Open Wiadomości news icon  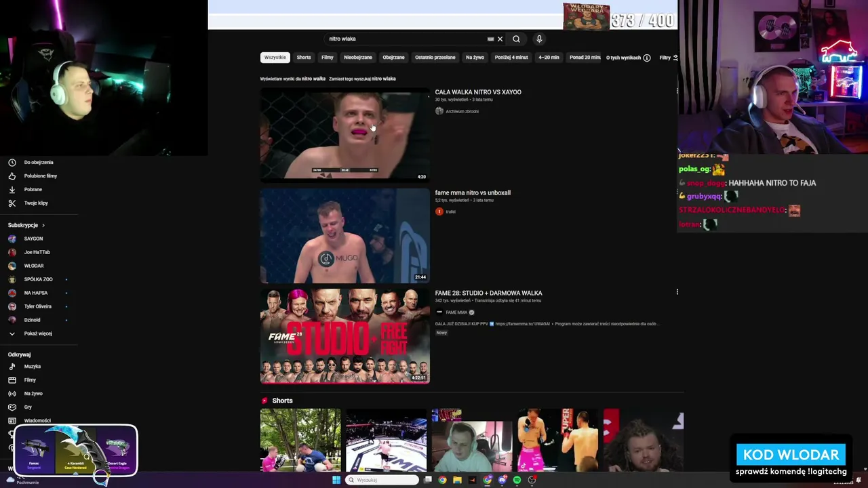click(12, 420)
